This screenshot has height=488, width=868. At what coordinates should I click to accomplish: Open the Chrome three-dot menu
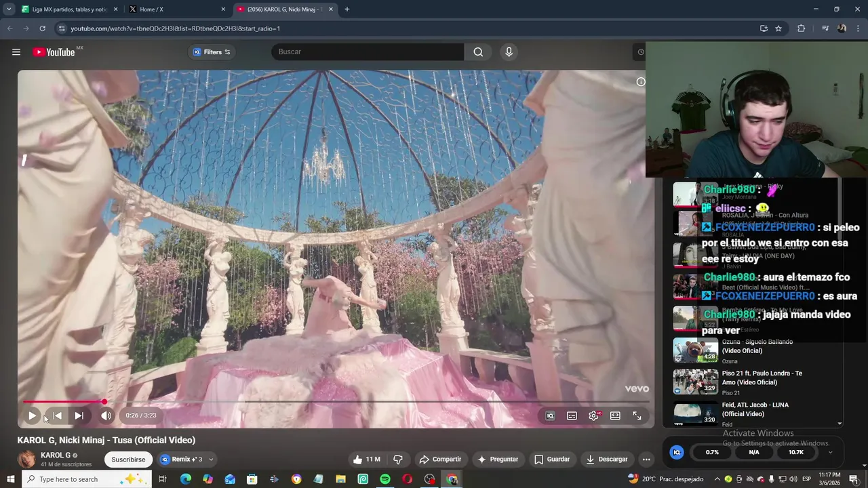coord(858,28)
